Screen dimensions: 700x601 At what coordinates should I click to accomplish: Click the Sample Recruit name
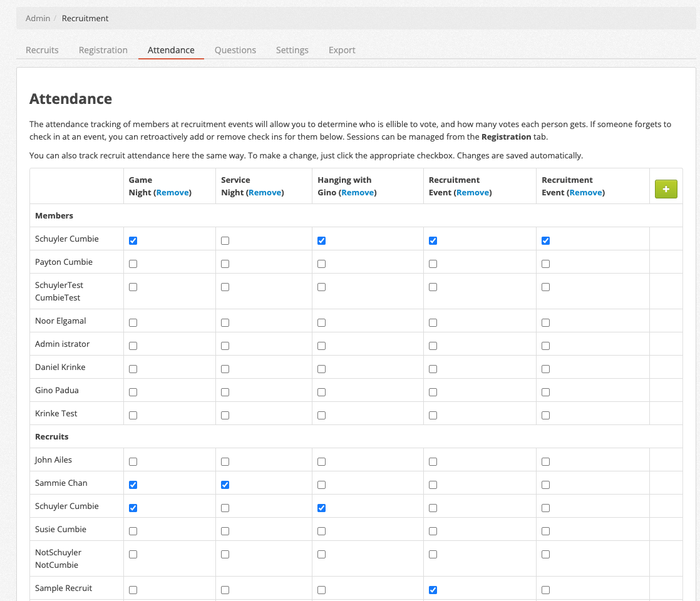pos(63,588)
